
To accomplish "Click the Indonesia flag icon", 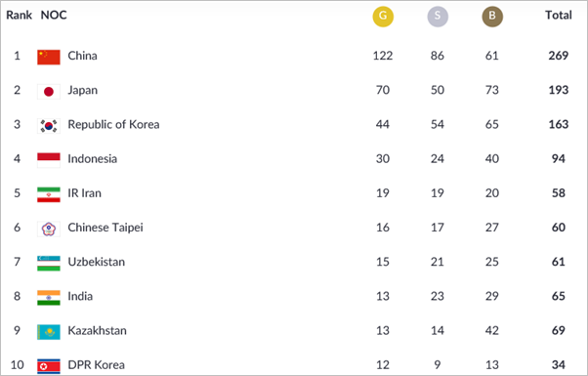I will (x=49, y=160).
